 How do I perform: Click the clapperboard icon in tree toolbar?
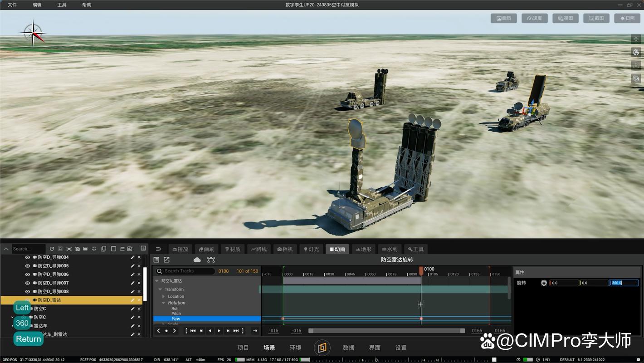[85, 249]
